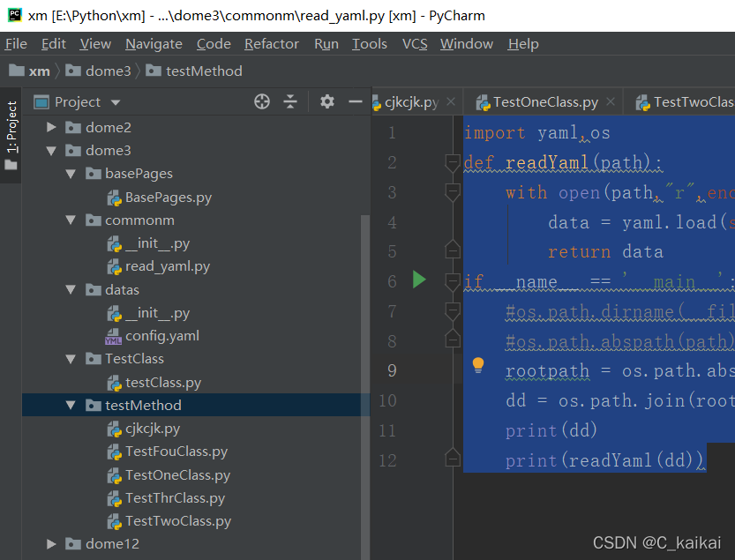
Task: Select __init__.py under datas
Action: click(x=148, y=312)
